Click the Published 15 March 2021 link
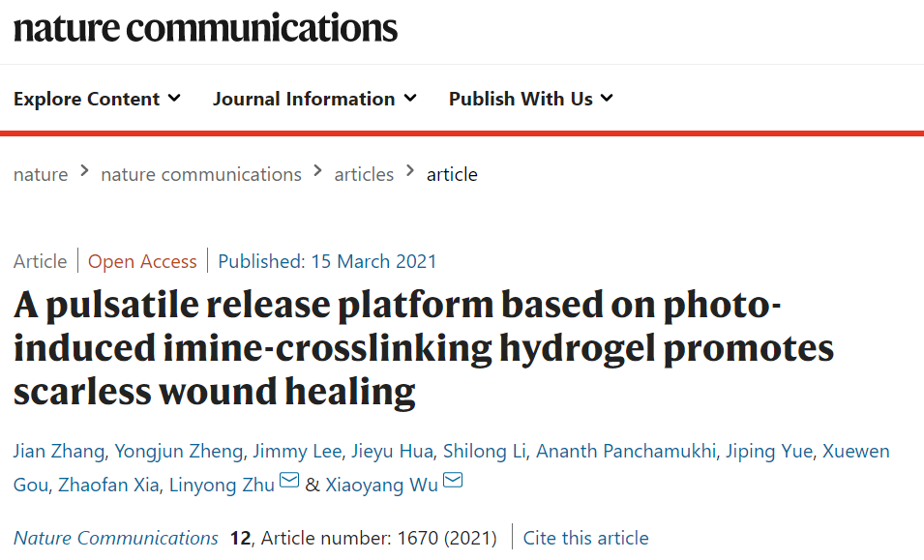 [x=327, y=261]
